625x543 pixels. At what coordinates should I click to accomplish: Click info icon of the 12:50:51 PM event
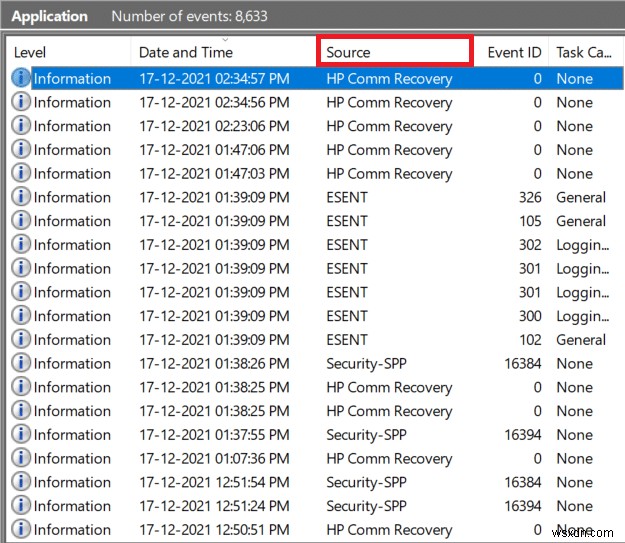click(21, 529)
